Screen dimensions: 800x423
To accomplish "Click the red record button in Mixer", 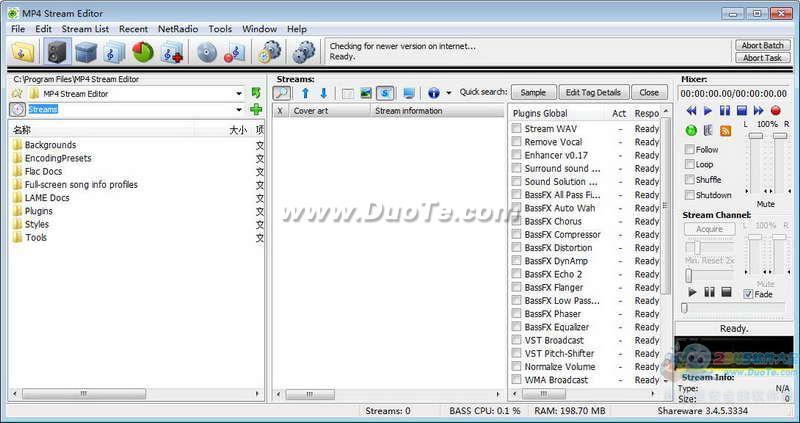I will 776,111.
